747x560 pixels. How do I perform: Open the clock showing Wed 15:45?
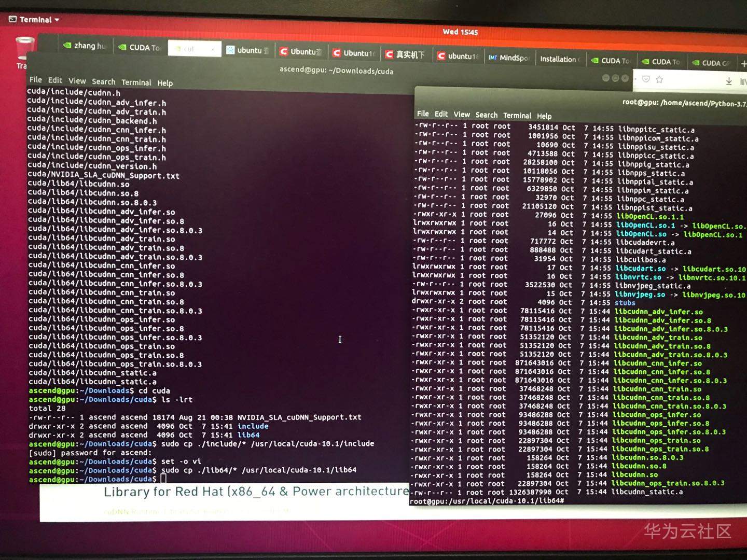click(x=460, y=32)
